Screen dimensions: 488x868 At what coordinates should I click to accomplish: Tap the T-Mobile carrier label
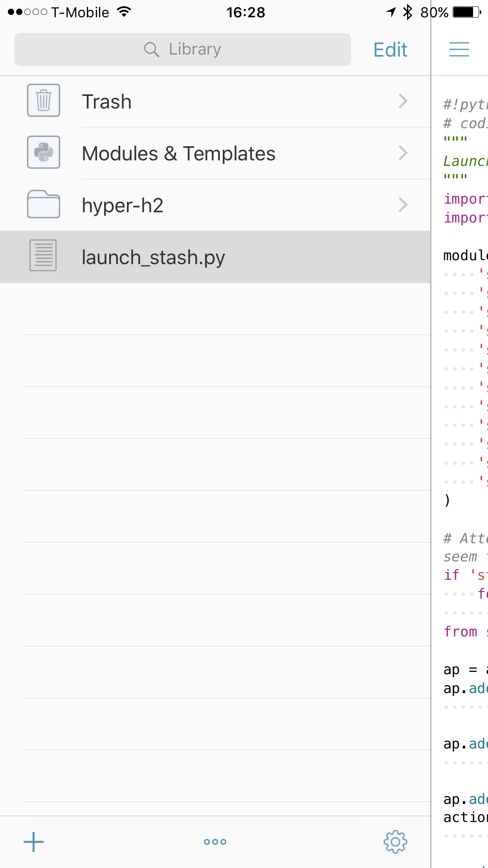(80, 13)
